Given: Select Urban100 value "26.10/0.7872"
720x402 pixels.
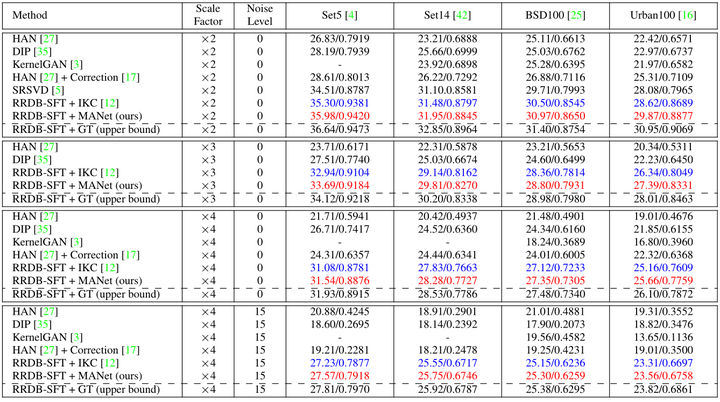Looking at the screenshot, I should pyautogui.click(x=664, y=294).
